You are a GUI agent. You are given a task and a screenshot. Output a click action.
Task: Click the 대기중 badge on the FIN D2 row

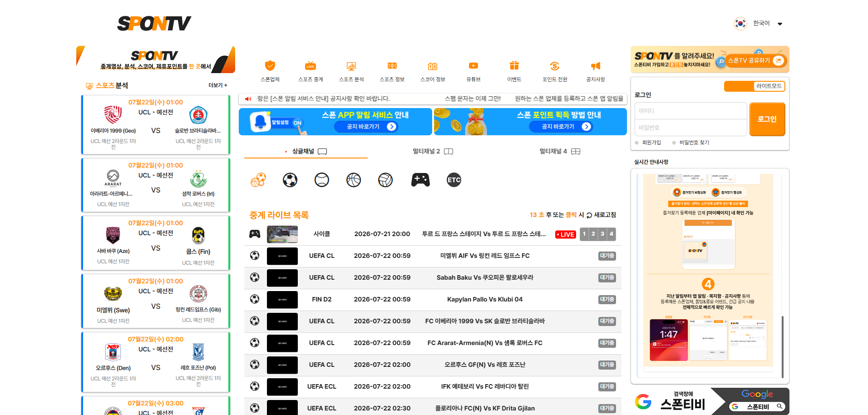point(607,299)
